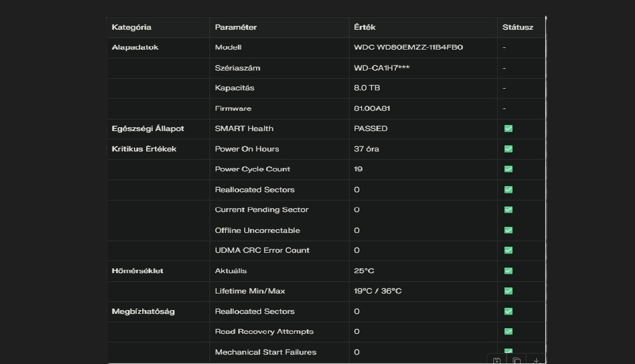
Task: Click the copy table icon
Action: (516, 361)
